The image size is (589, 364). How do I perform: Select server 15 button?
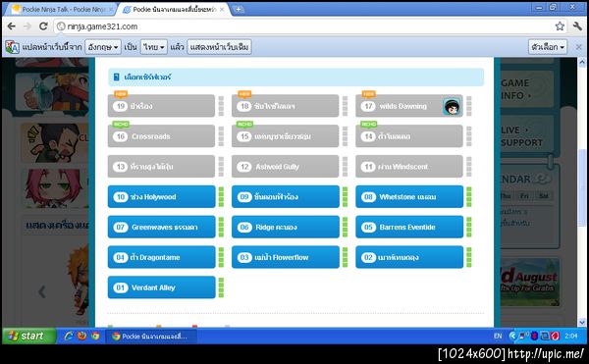click(x=285, y=136)
